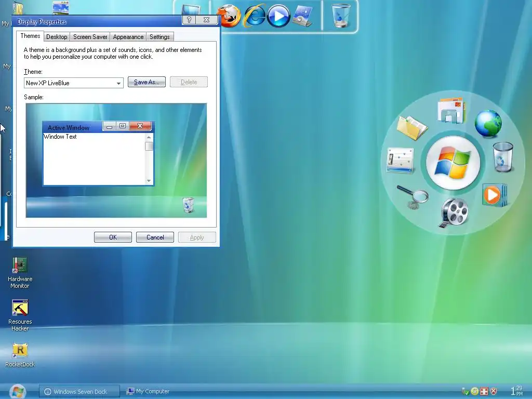
Task: Open the Screen Saver tab
Action: 90,37
